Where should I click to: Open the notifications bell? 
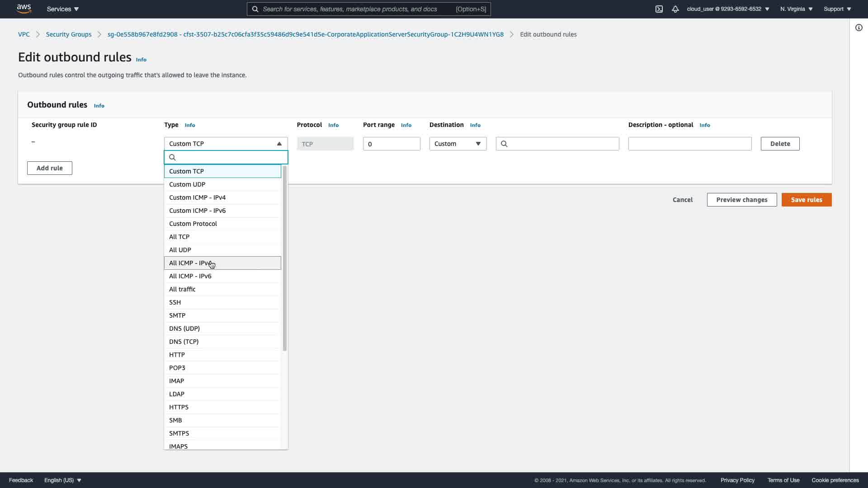pos(675,9)
